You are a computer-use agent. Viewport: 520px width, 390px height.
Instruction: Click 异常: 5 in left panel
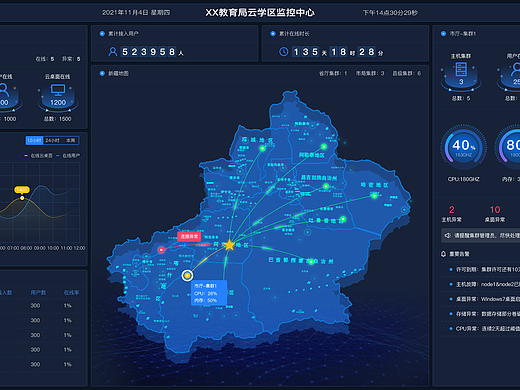tap(71, 59)
